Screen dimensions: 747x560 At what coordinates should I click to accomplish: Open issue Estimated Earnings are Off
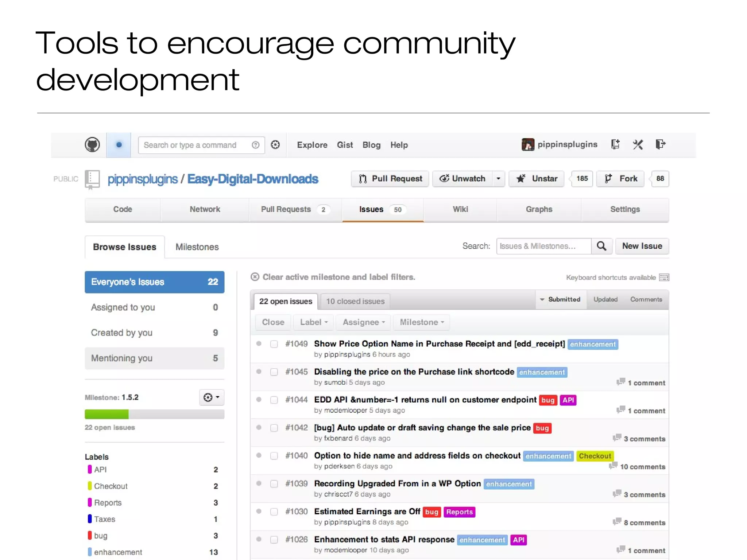click(x=367, y=512)
